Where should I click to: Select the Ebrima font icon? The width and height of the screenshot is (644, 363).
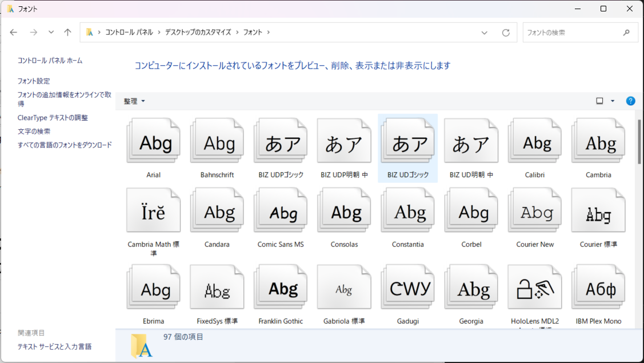(153, 288)
